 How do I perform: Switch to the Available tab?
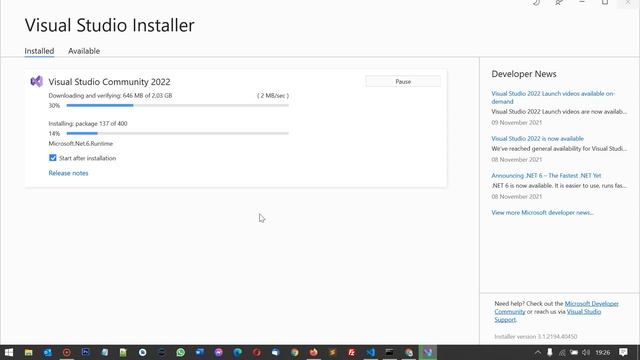click(x=84, y=51)
